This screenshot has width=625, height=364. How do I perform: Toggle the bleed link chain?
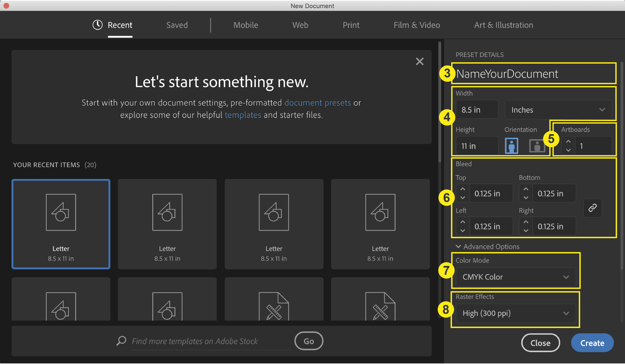[x=593, y=208]
